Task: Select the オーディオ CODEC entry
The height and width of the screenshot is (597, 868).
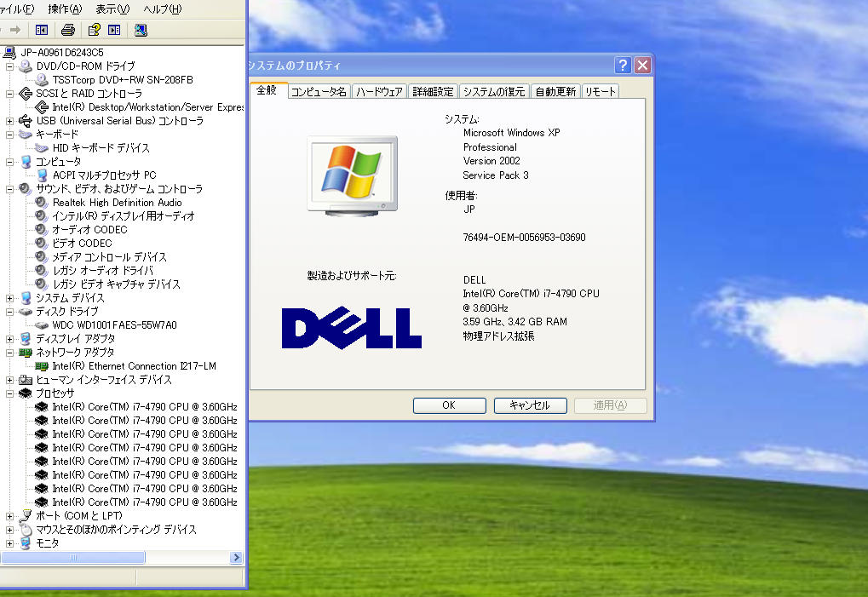Action: pos(89,230)
